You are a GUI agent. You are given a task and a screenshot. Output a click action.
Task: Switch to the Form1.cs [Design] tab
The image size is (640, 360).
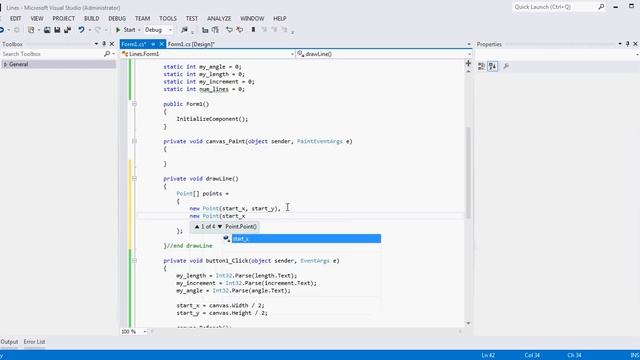(x=191, y=44)
